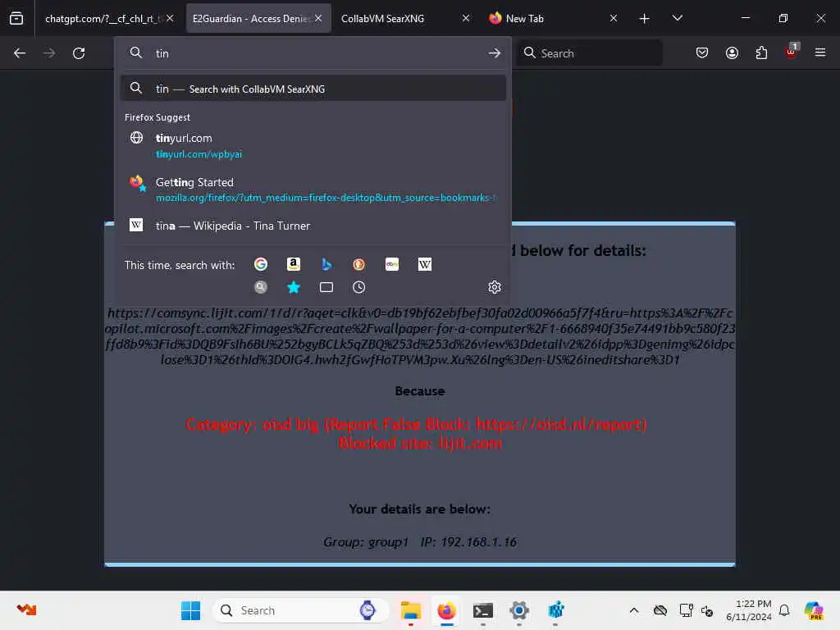Screen dimensions: 840x630
Task: Open the blue cubes app in taskbar
Action: pos(555,610)
